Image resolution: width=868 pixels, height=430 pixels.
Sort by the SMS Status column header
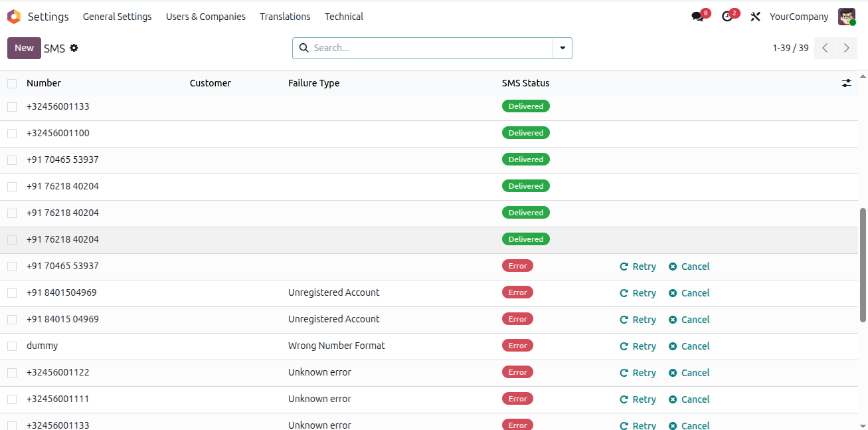click(526, 83)
